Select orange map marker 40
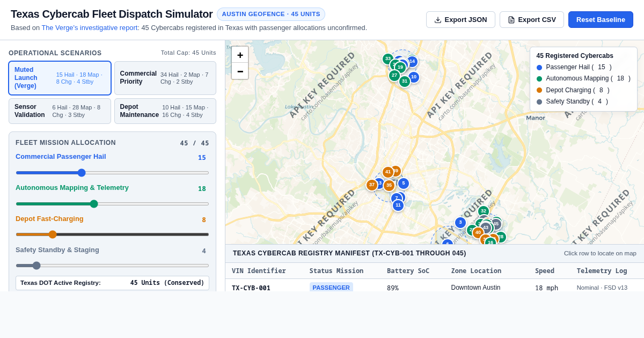The image size is (644, 338). (x=478, y=233)
